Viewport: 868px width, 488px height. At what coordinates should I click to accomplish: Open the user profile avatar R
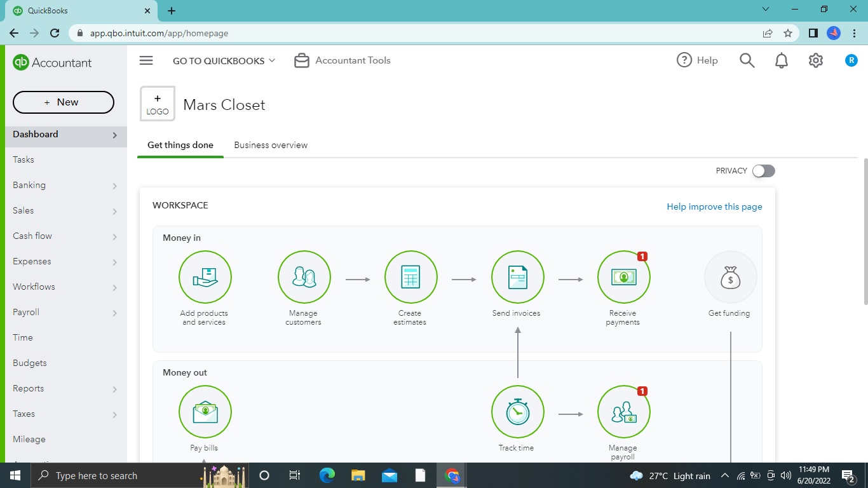(x=851, y=60)
